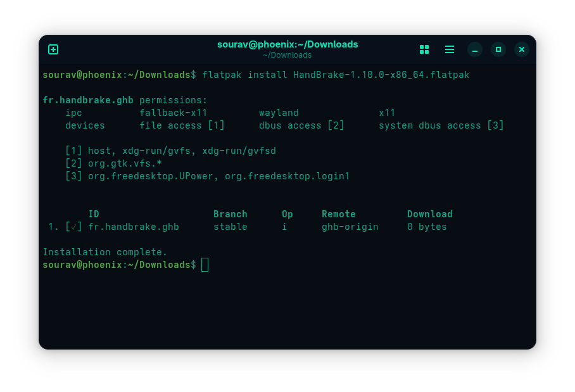Click the checkmark beside fr.handbrake.ghb
575x392 pixels.
(73, 226)
